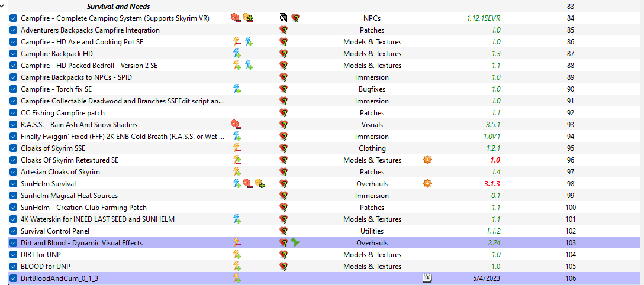
Task: Click the 5/4/2023 date cell
Action: tap(487, 279)
